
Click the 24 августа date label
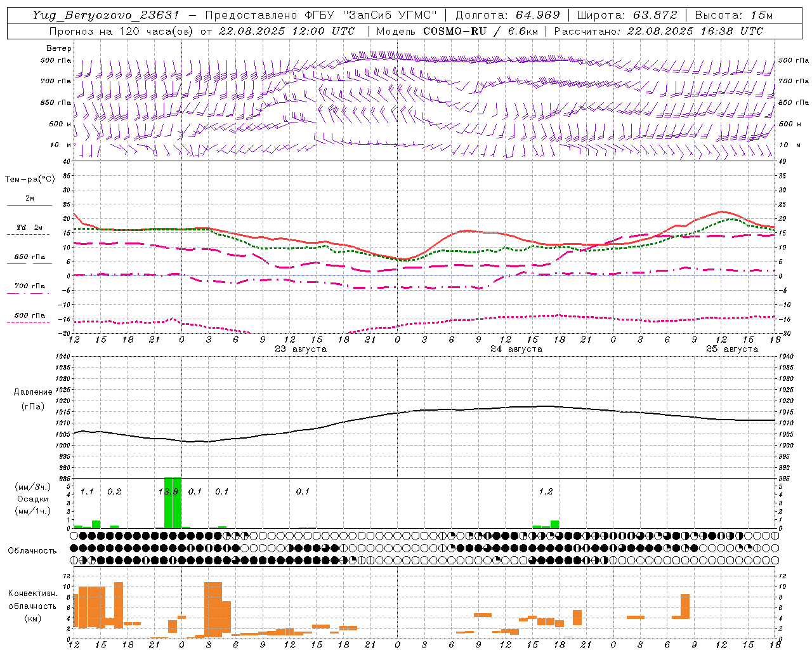516,349
